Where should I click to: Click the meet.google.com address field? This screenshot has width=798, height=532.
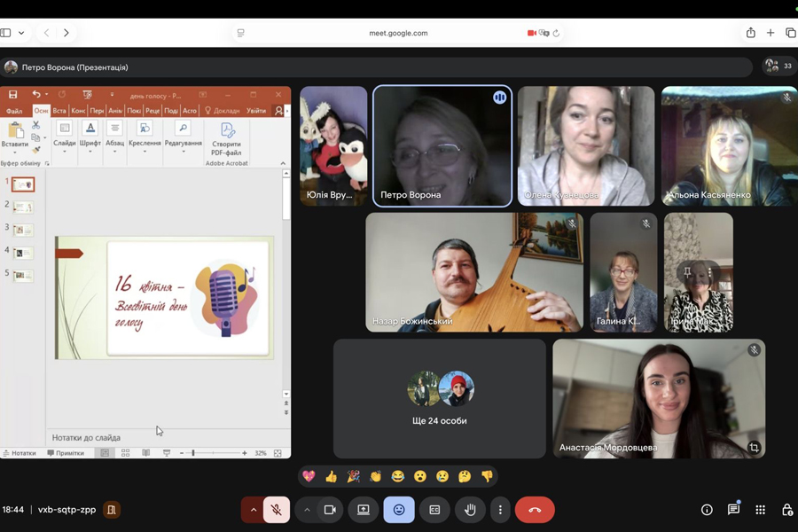click(398, 33)
